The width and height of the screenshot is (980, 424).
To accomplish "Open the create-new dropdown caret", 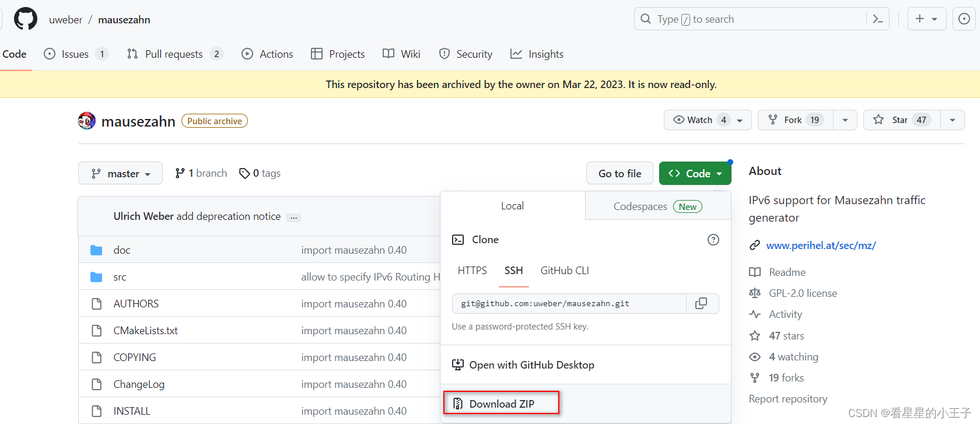I will (935, 19).
